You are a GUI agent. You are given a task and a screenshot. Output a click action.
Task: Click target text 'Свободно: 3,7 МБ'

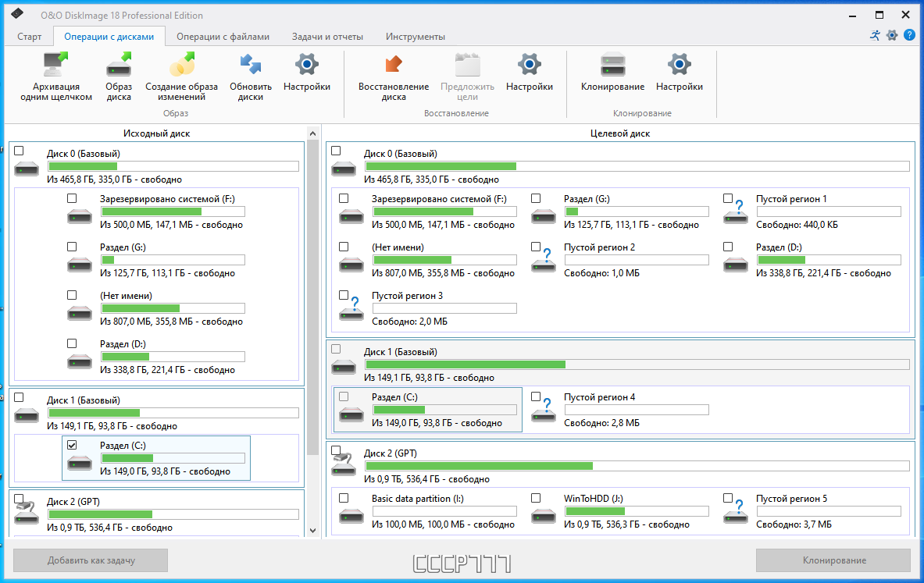click(x=794, y=524)
